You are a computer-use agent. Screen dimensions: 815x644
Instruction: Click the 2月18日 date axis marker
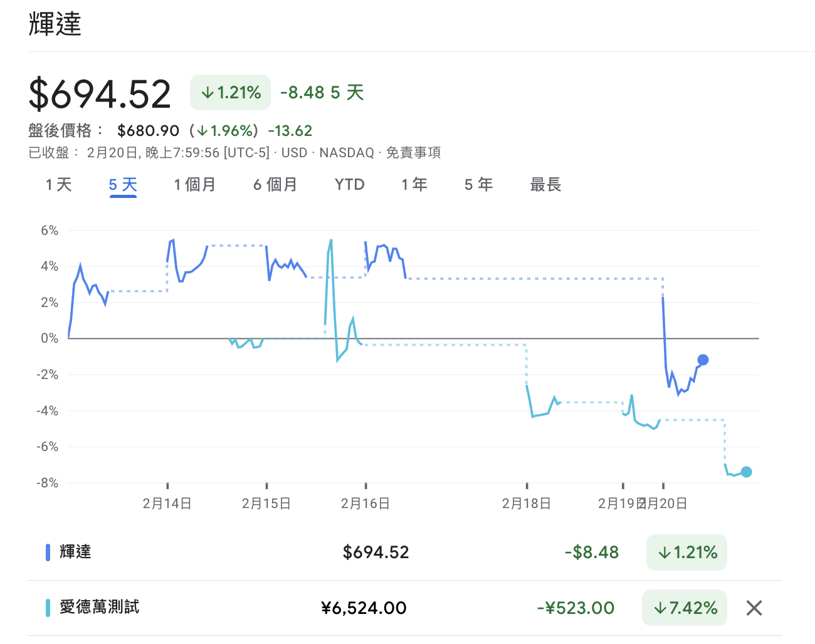click(x=527, y=504)
